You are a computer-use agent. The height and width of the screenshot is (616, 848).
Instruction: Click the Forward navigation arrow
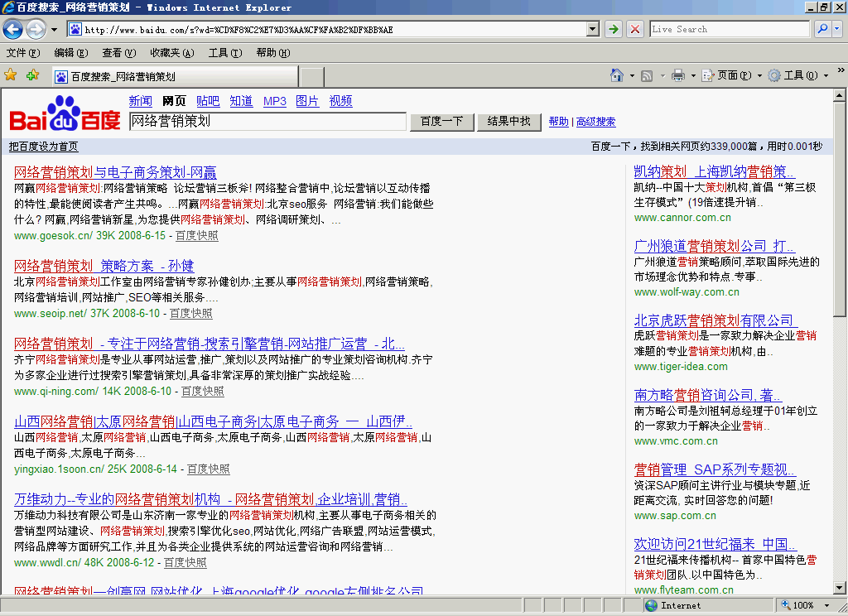pos(36,30)
